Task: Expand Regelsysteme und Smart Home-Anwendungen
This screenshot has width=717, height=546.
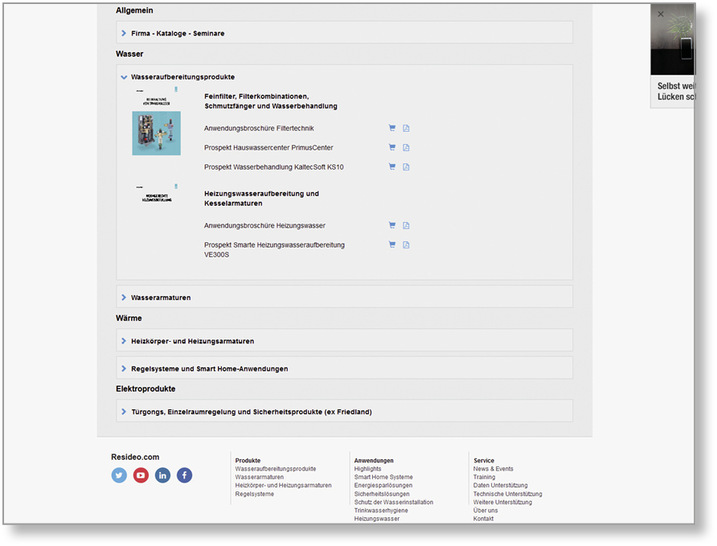Action: (x=209, y=369)
